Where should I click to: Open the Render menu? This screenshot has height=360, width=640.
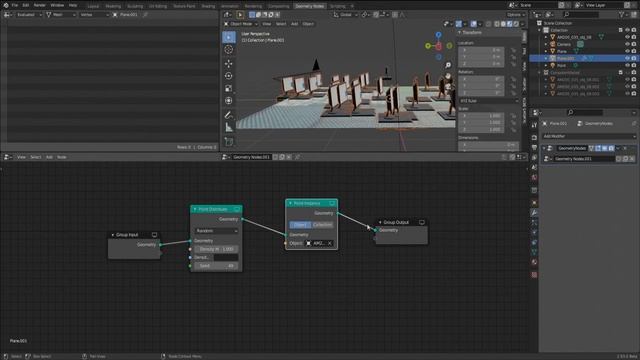tap(40, 6)
